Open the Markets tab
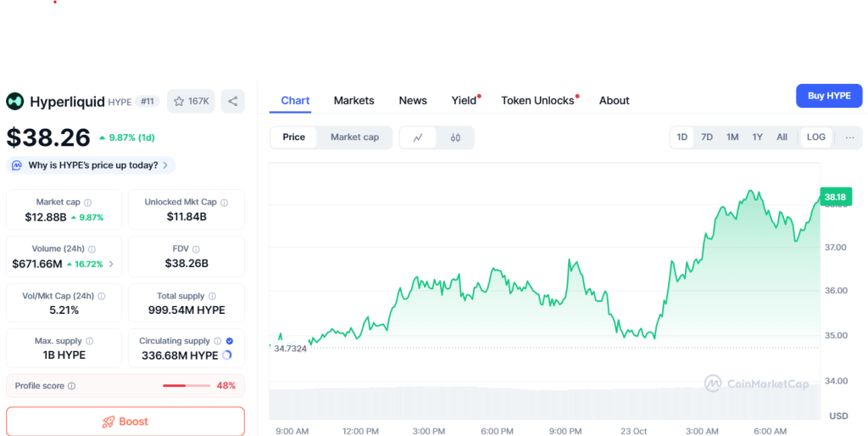 [353, 100]
